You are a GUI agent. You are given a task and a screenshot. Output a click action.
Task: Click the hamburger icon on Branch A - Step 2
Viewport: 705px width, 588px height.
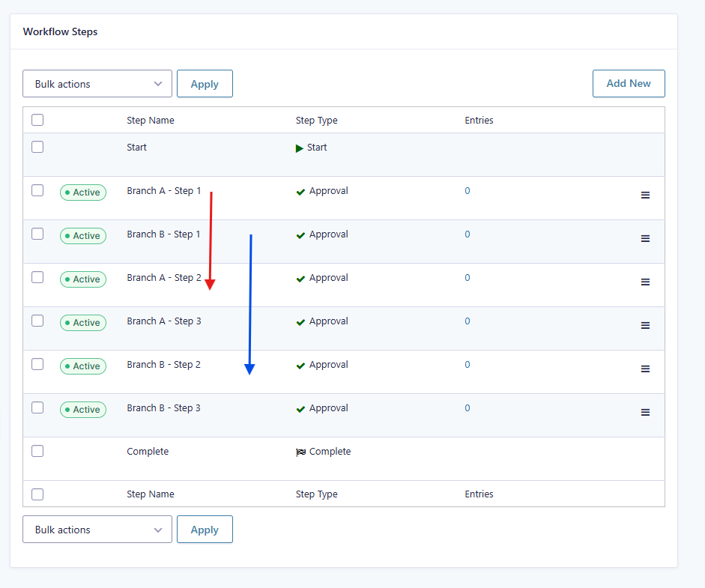(x=645, y=282)
